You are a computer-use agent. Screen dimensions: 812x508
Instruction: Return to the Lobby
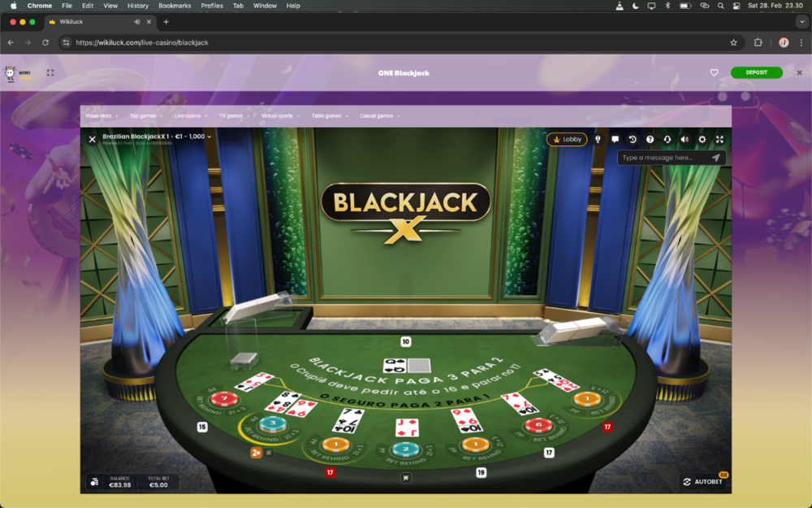tap(568, 139)
